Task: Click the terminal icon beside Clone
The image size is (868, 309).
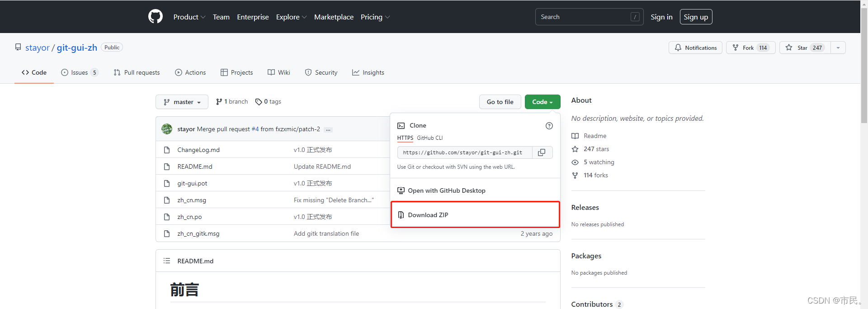Action: (401, 125)
